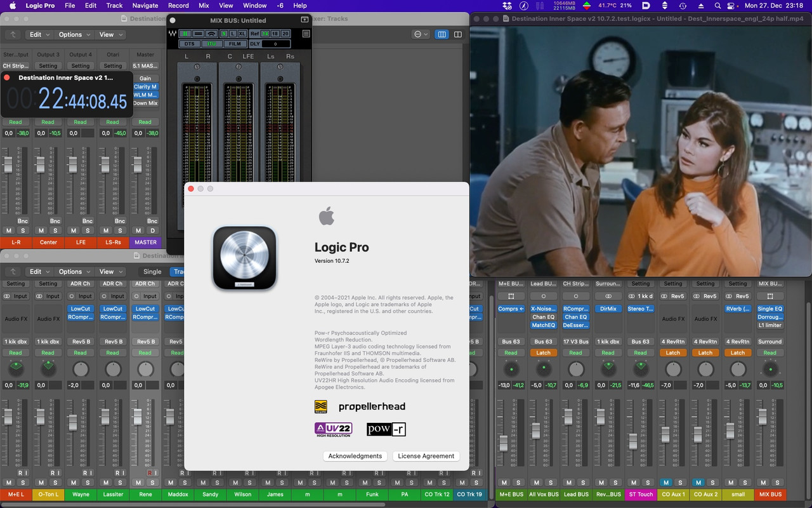812x508 pixels.
Task: Open the L1 limiter plugin on MIX BUS
Action: click(770, 325)
